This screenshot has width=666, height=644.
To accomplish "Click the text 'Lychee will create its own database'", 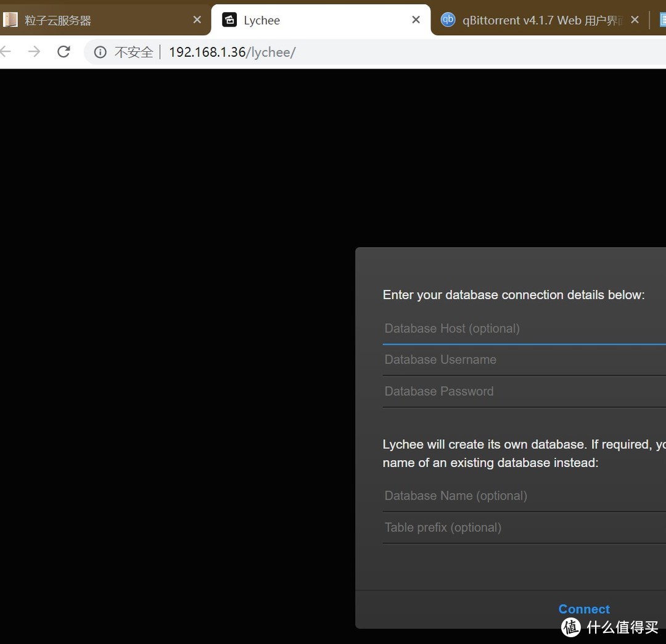I will tap(484, 444).
